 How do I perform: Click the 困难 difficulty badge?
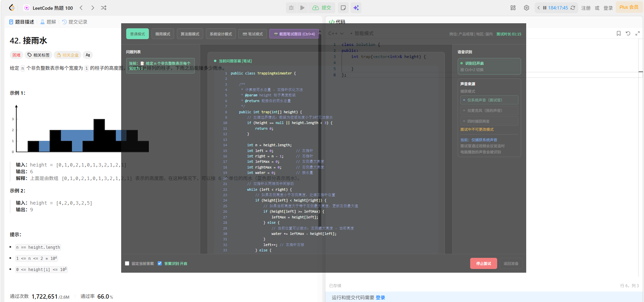click(x=17, y=55)
